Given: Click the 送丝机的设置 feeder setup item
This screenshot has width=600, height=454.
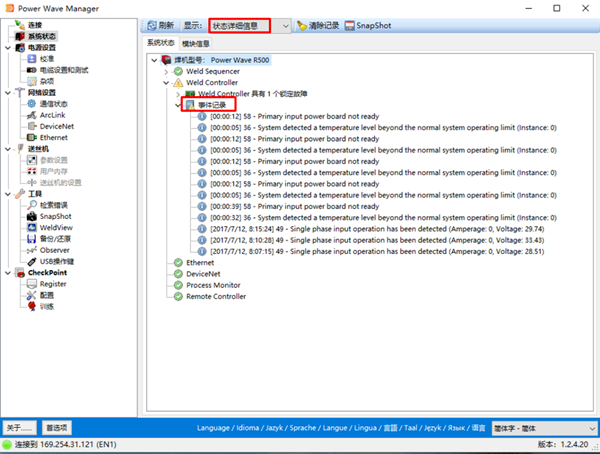Looking at the screenshot, I should click(60, 183).
